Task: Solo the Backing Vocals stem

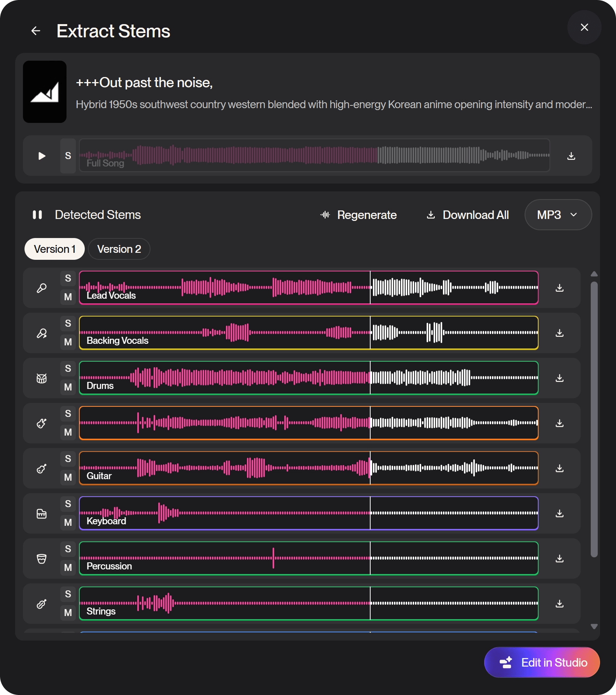Action: 68,323
